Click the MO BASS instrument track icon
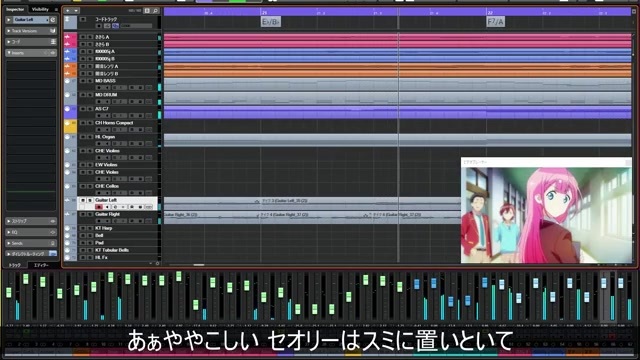640x360 pixels. (x=67, y=81)
